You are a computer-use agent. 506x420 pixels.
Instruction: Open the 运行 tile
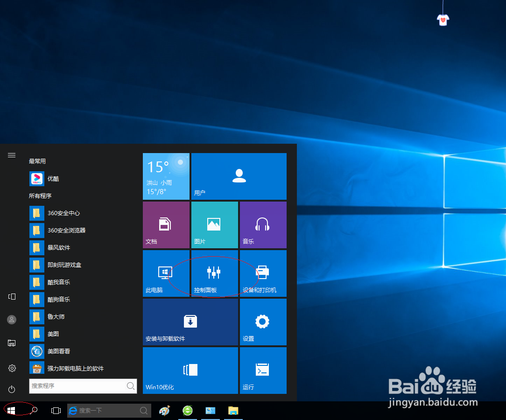tap(263, 371)
